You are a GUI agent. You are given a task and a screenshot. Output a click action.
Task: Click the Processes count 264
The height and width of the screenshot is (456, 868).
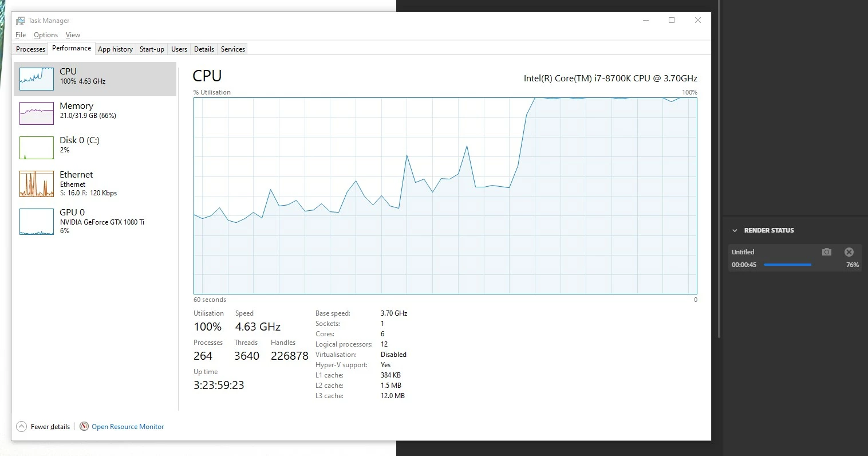click(203, 356)
